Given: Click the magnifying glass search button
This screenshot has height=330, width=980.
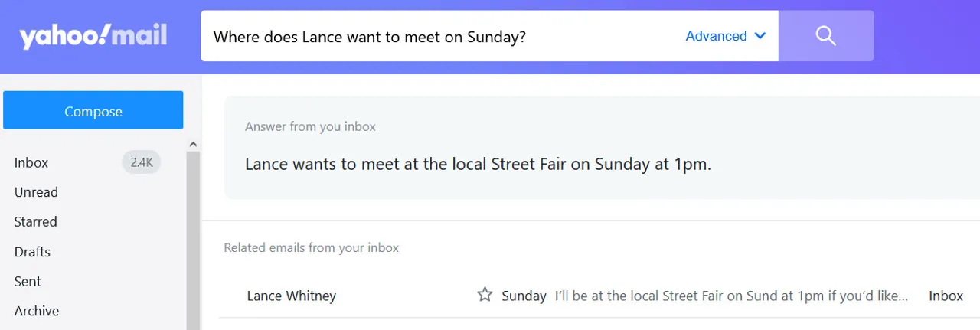Looking at the screenshot, I should [x=825, y=36].
